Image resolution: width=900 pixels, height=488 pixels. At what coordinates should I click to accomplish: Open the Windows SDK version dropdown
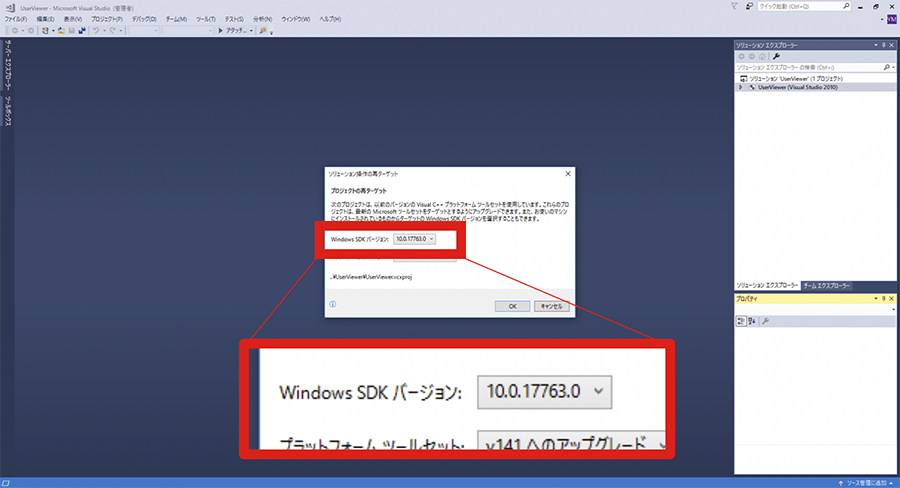point(414,239)
